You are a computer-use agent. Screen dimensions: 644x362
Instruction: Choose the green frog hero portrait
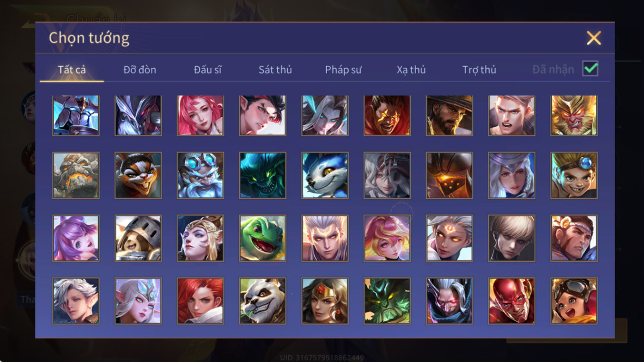tap(263, 238)
